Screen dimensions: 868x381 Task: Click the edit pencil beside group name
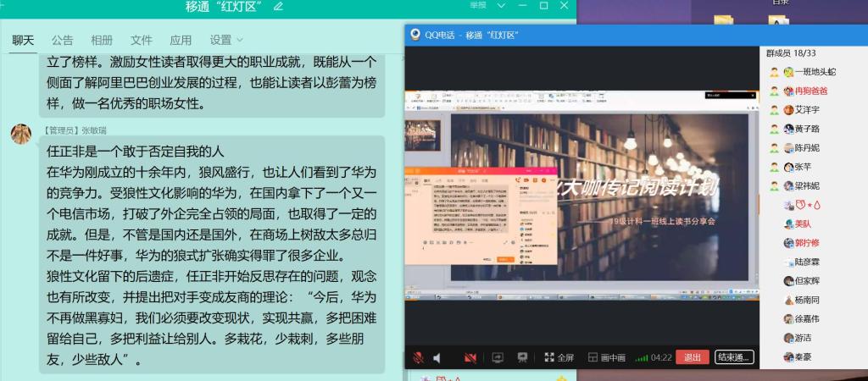pos(279,6)
